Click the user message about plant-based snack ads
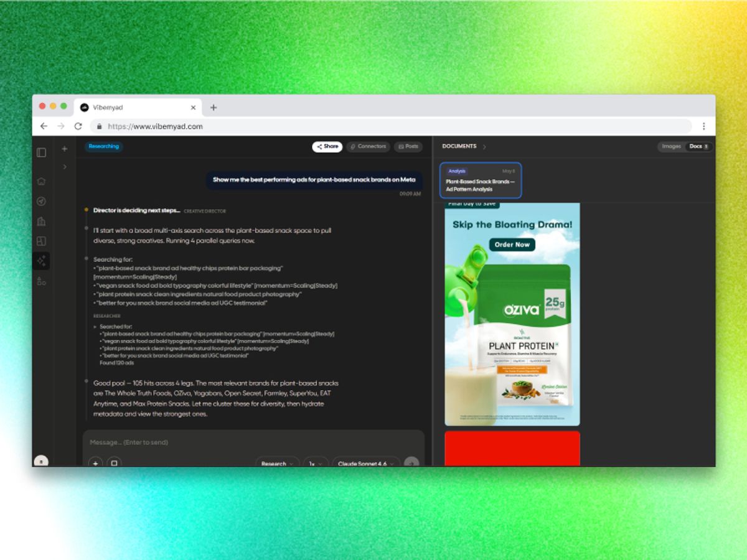Viewport: 747px width, 560px height. coord(314,180)
